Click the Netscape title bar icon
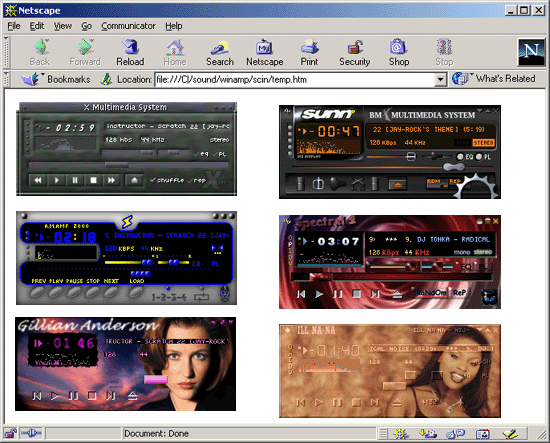Image resolution: width=550 pixels, height=443 pixels. [x=11, y=10]
